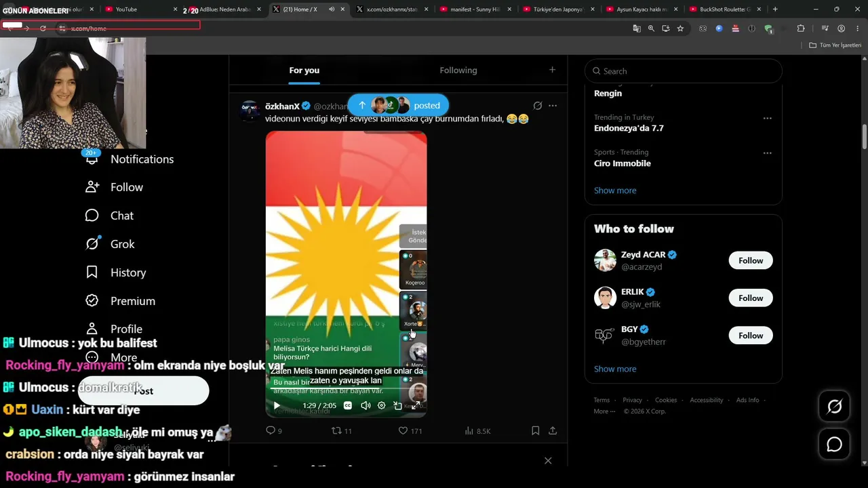Viewport: 868px width, 488px height.
Task: Open more options for Ciro Immobile trend
Action: click(x=768, y=153)
